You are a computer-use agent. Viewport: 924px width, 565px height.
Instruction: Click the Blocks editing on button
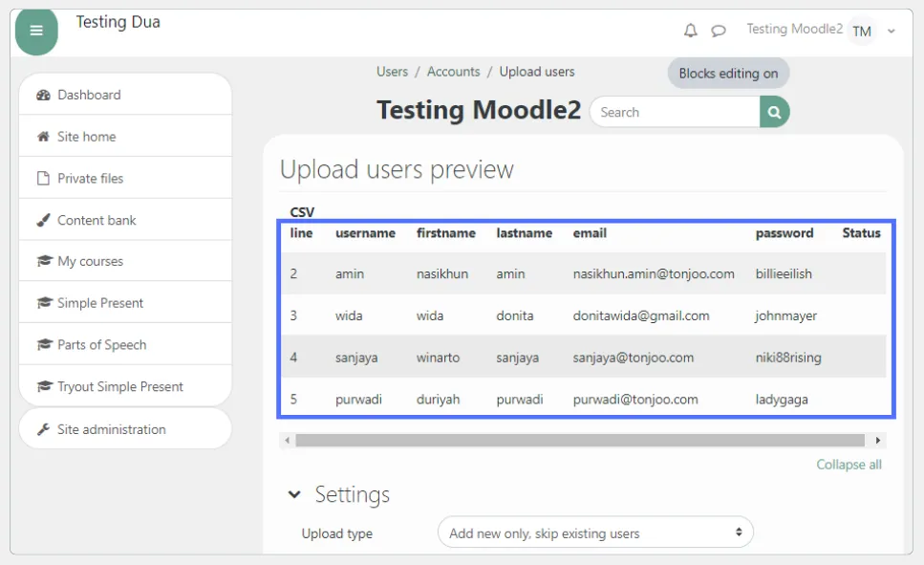727,73
